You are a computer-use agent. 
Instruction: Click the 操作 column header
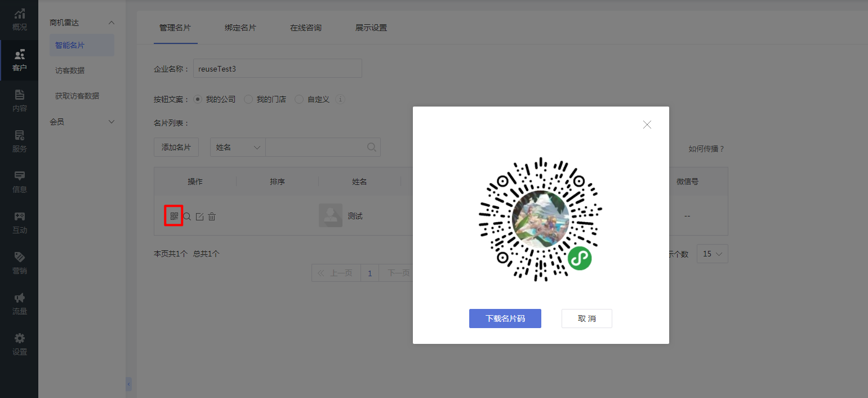coord(195,182)
